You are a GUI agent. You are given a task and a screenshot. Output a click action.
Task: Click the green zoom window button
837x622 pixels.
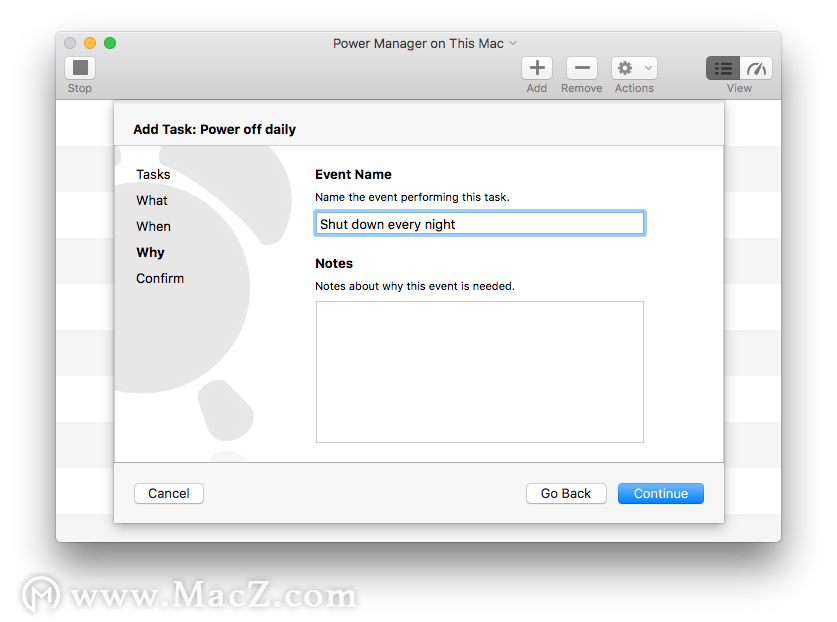pyautogui.click(x=110, y=43)
